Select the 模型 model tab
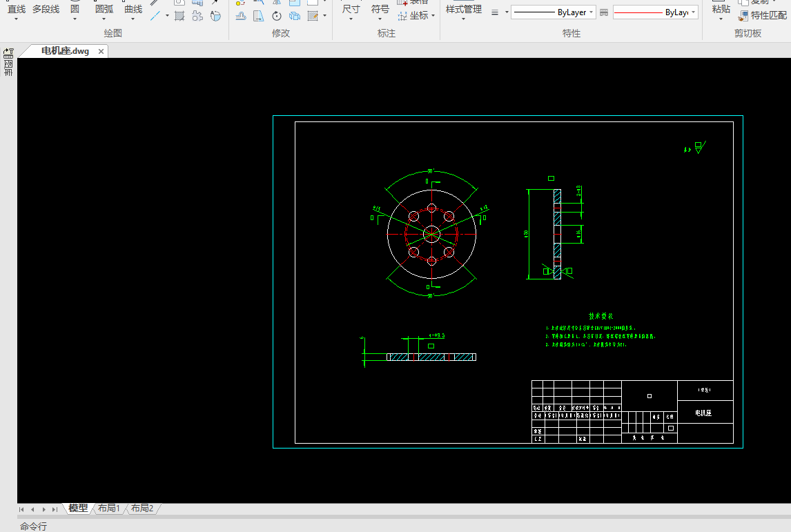Screen dimensions: 791x532 tap(78, 509)
